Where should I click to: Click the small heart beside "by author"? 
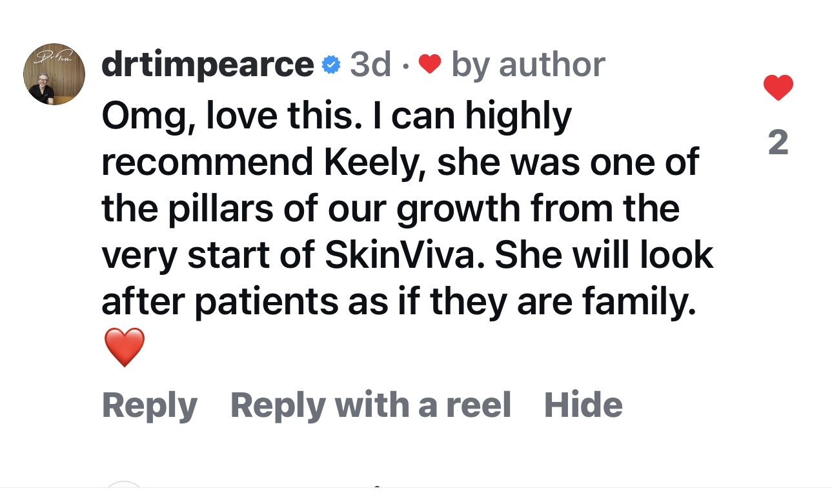(x=430, y=64)
